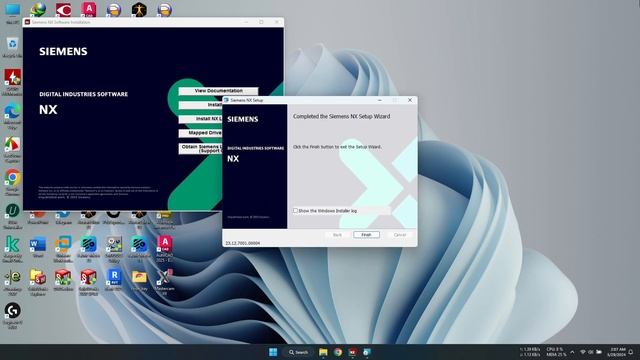Open SolidWorks 2022 SP5.0 desktop icon
The image size is (640, 360).
coord(89,281)
